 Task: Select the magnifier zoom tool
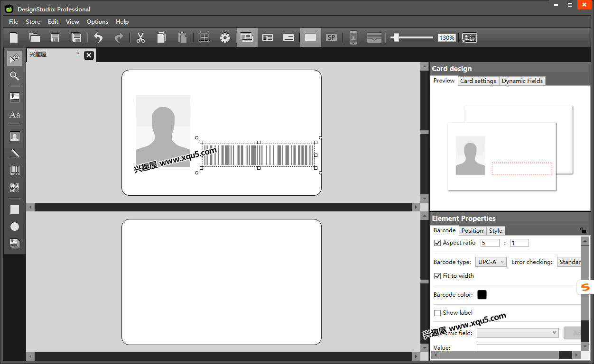(x=15, y=76)
